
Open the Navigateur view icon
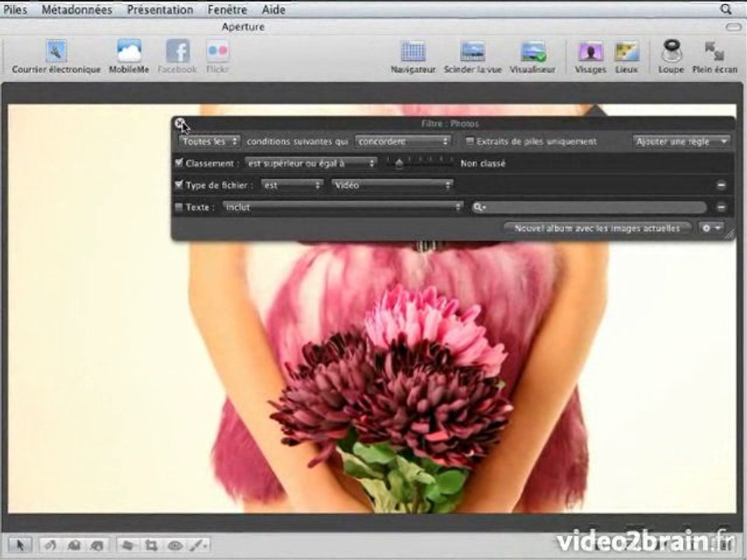click(x=413, y=51)
